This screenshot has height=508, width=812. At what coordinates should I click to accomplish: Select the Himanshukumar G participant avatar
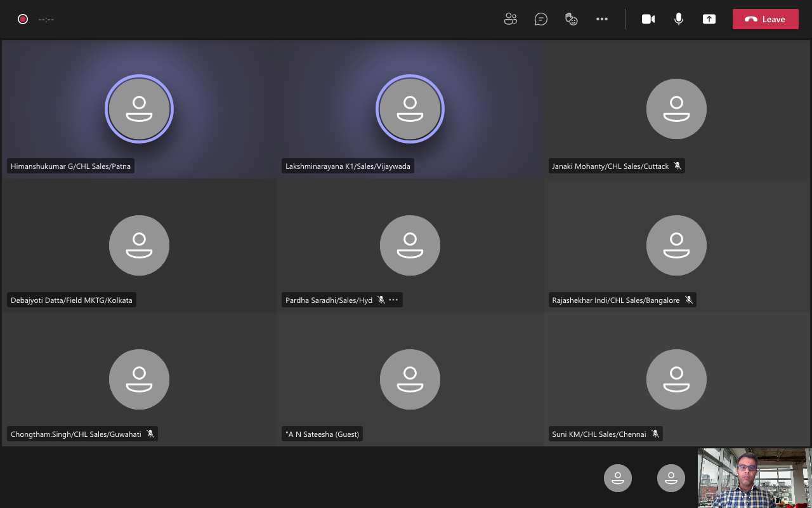pos(139,109)
